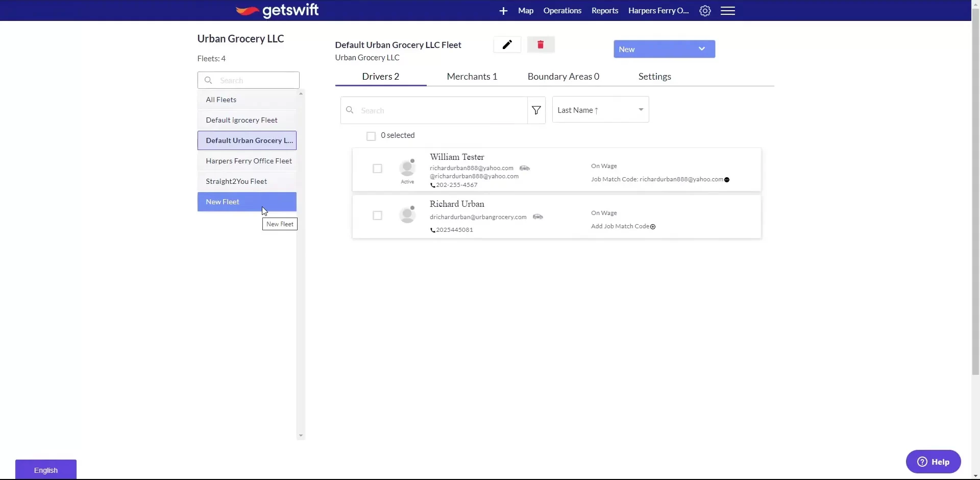Select Richard Urban's checkbox
The width and height of the screenshot is (980, 480).
coord(377,215)
